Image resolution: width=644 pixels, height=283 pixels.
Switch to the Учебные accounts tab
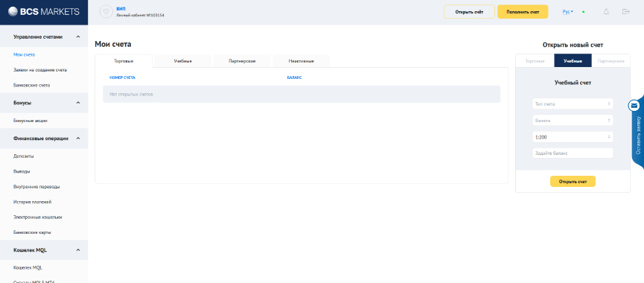pyautogui.click(x=182, y=61)
